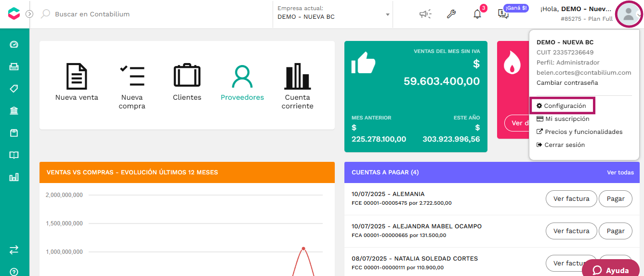Expand the sidebar with the arrow toggle
Screen dimensions: 644x276
coord(29,14)
